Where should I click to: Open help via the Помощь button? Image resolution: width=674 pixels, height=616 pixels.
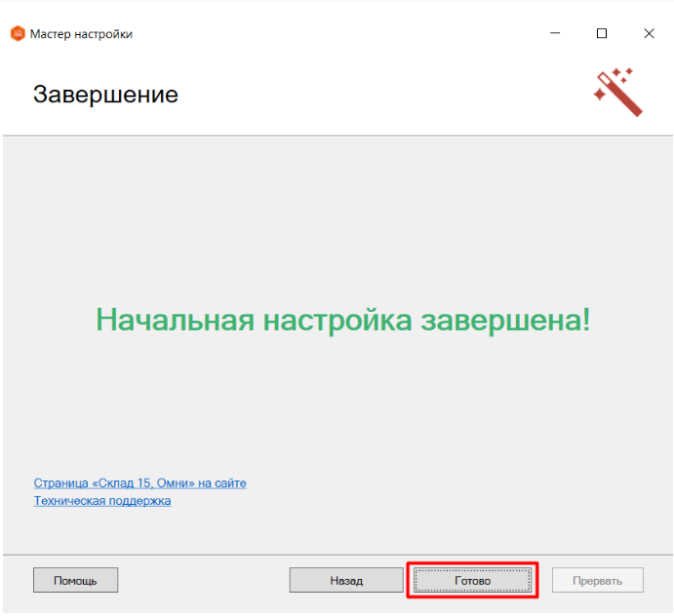(x=75, y=580)
